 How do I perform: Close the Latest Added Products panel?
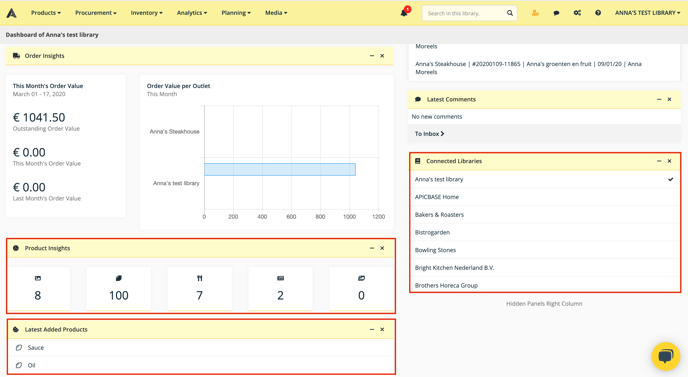[x=382, y=329]
